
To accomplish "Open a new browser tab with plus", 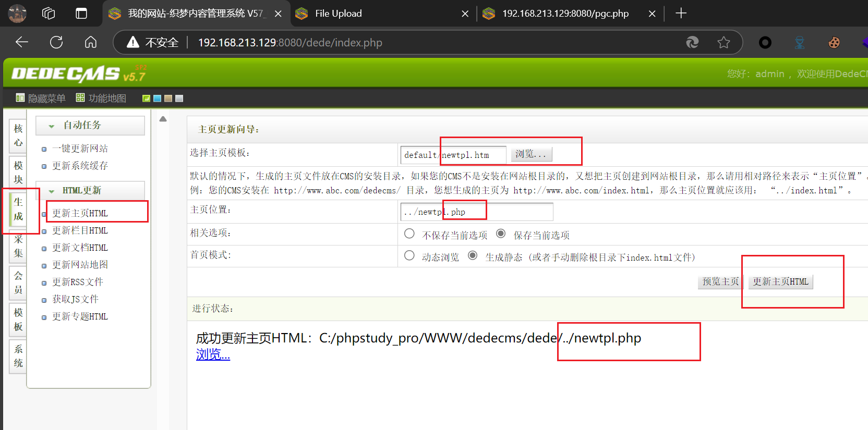I will pyautogui.click(x=681, y=14).
